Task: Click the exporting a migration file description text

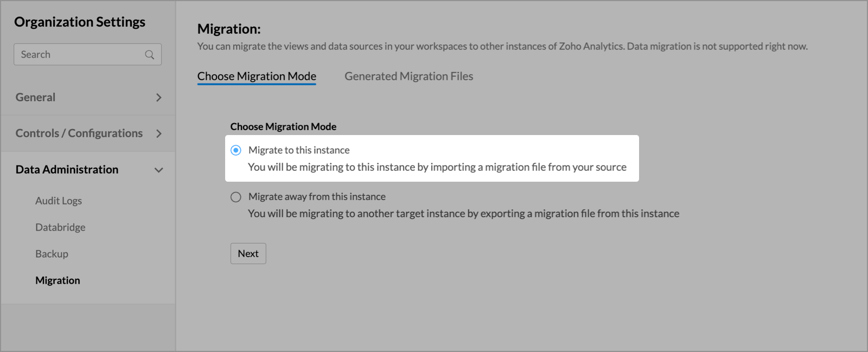Action: pos(463,214)
